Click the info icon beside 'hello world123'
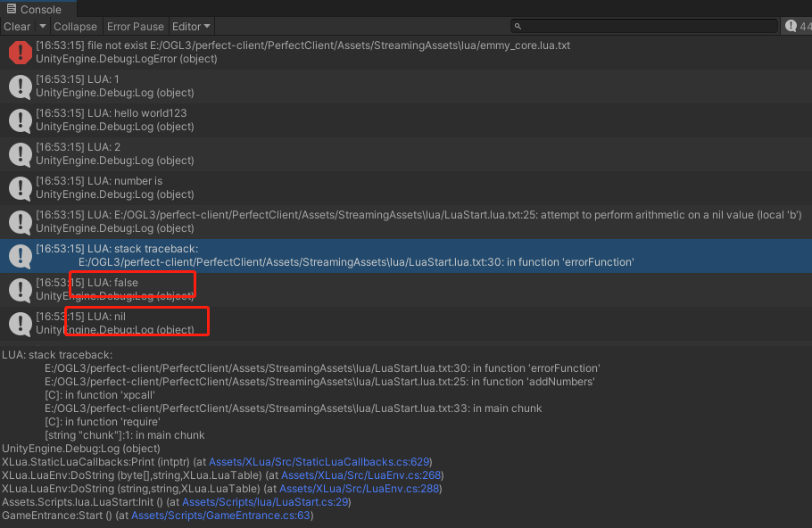Viewport: 812px width, 528px height. click(x=21, y=120)
